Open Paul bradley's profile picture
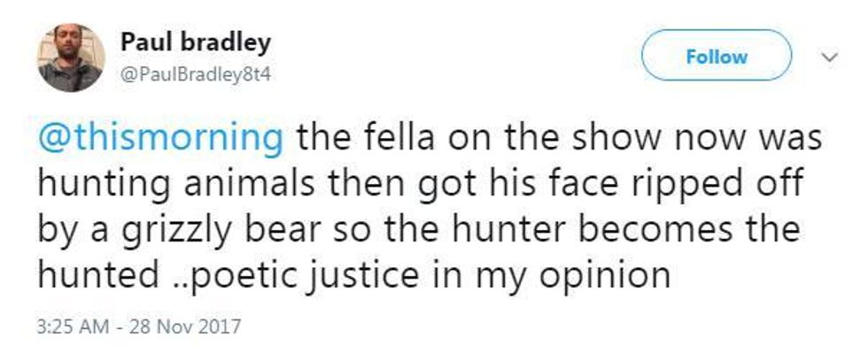Viewport: 868px width, 353px height. click(x=71, y=58)
